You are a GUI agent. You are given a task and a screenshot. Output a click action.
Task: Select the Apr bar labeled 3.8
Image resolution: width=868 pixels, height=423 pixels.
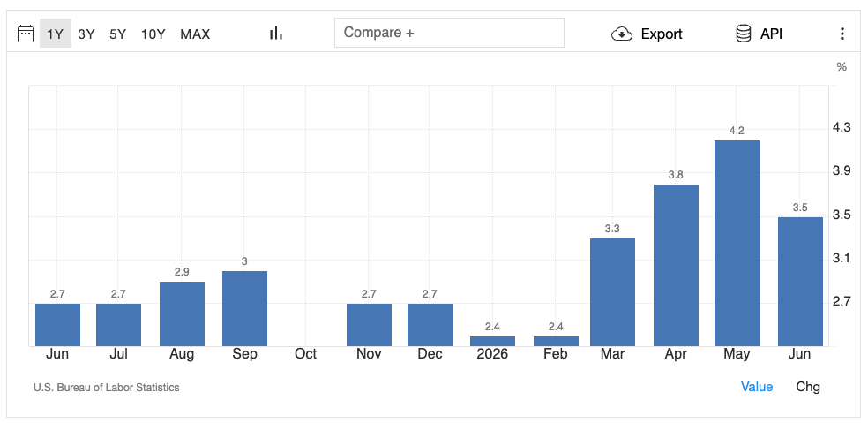click(x=676, y=265)
